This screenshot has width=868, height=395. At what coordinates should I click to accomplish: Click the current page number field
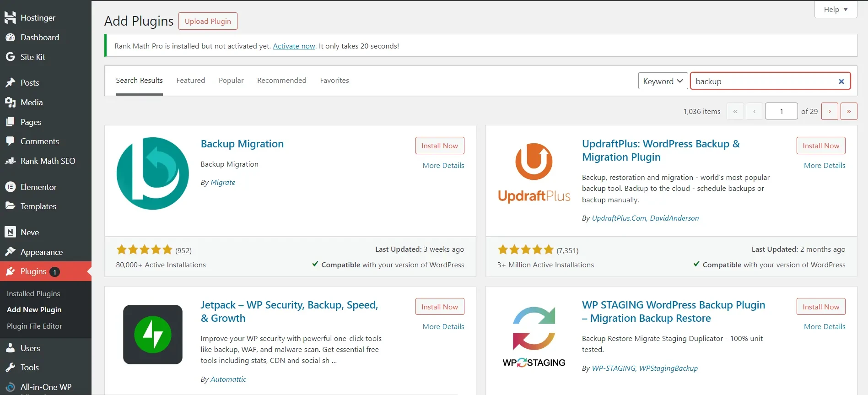(x=781, y=111)
